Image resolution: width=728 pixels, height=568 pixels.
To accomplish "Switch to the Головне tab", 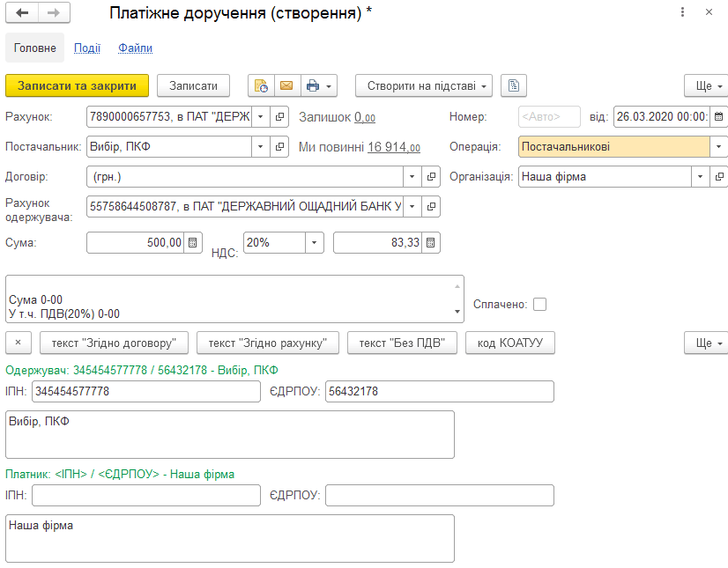I will click(35, 48).
